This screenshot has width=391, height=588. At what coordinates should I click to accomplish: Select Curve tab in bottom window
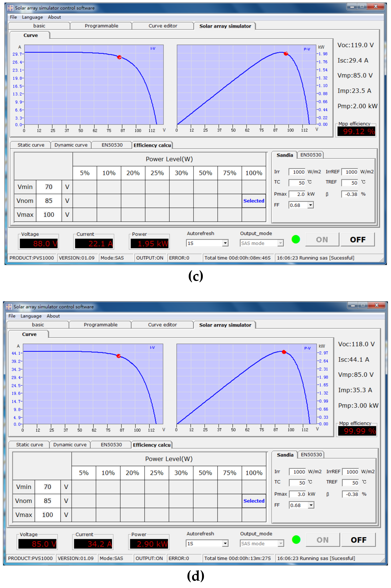(29, 334)
